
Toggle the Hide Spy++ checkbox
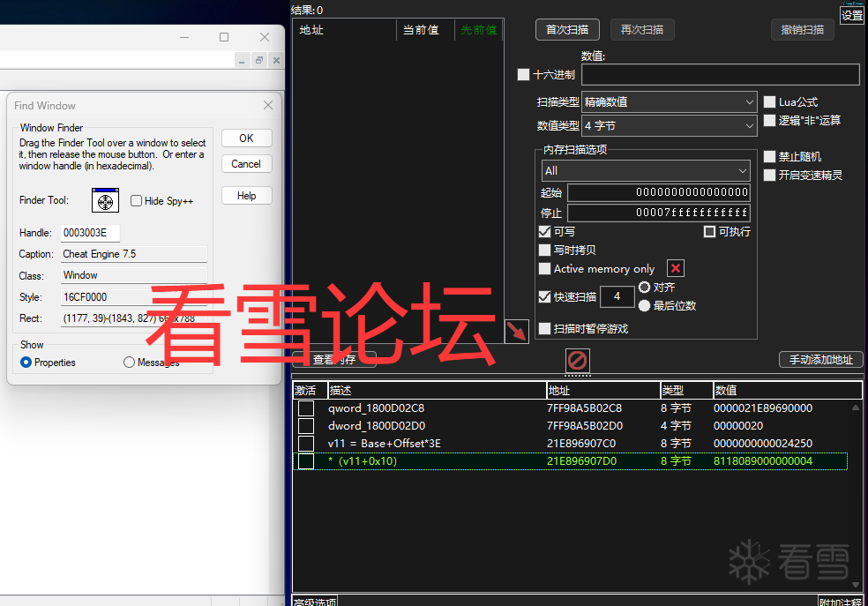point(136,201)
